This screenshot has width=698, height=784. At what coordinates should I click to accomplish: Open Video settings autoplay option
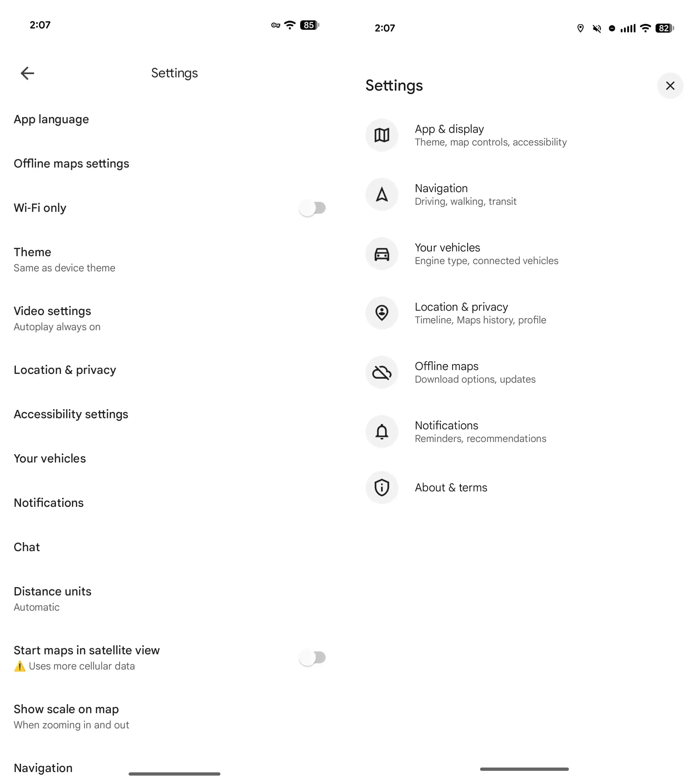57,318
